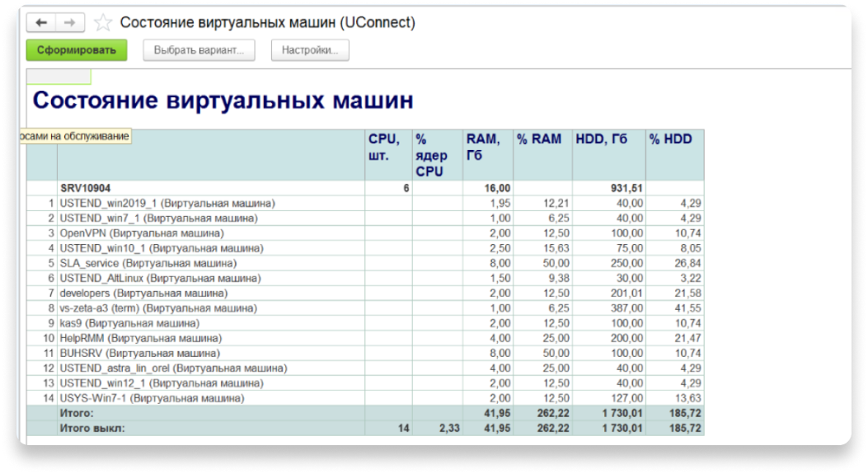Select USTEND_win2019_1 virtual machine row
The width and height of the screenshot is (868, 474).
pyautogui.click(x=365, y=204)
